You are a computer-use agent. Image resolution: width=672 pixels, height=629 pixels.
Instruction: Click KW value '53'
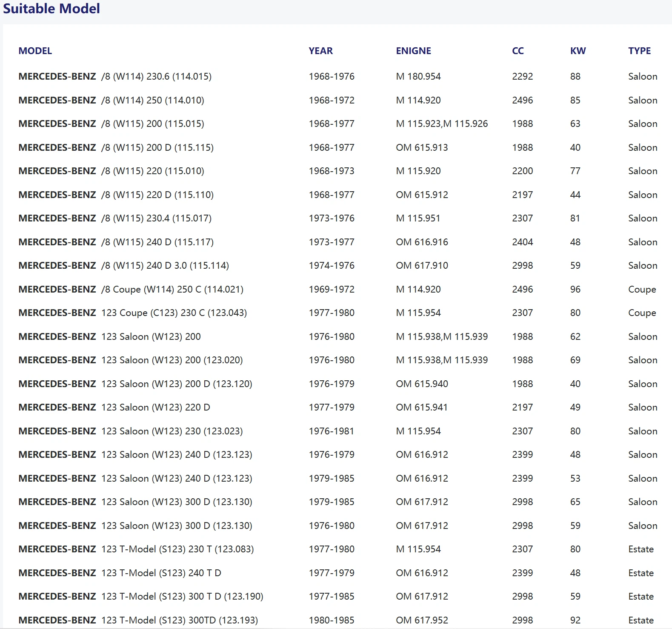click(575, 478)
